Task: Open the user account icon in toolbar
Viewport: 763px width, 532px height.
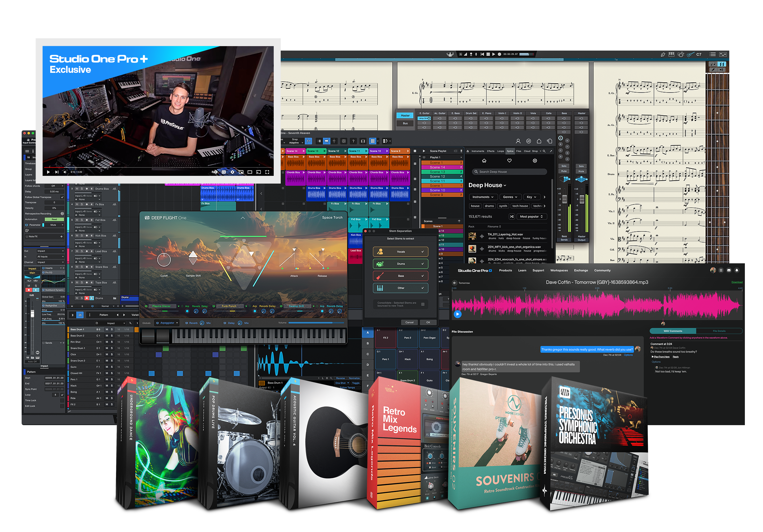Action: (x=518, y=141)
